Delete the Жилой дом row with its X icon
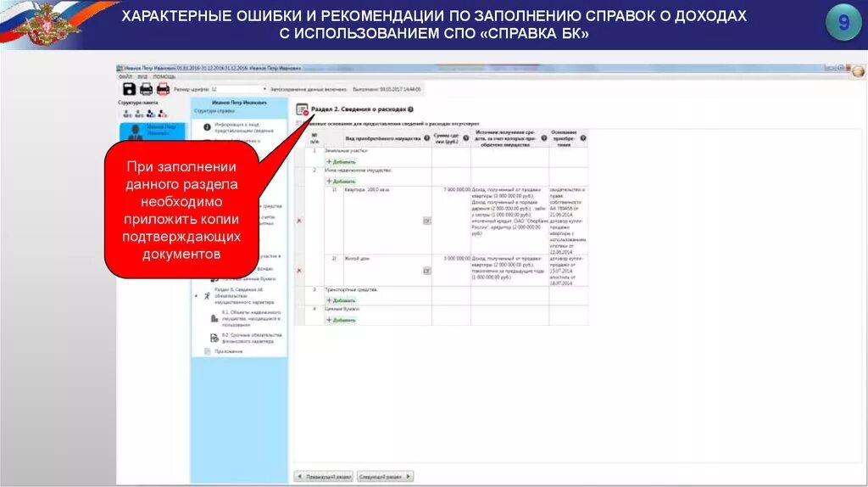This screenshot has height=487, width=868. (299, 271)
